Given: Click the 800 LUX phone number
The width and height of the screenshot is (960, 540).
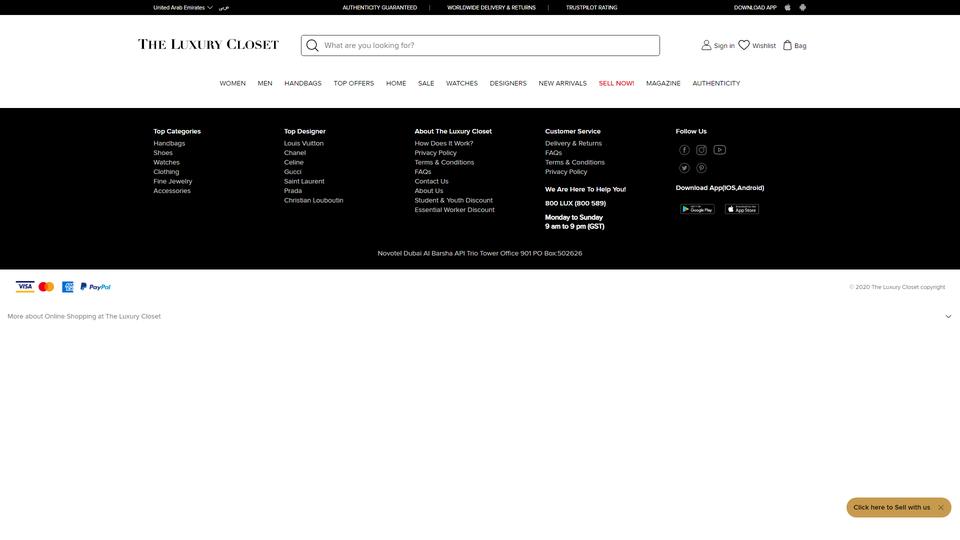Looking at the screenshot, I should click(x=576, y=203).
